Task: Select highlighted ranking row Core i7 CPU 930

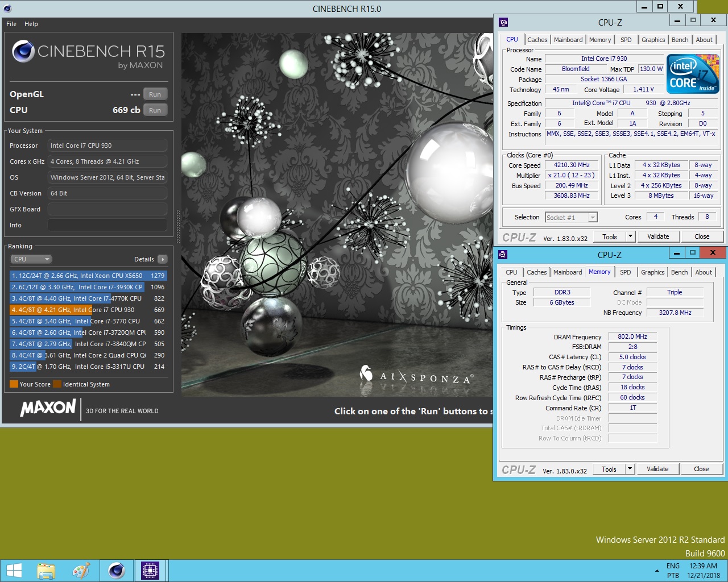Action: pyautogui.click(x=88, y=310)
